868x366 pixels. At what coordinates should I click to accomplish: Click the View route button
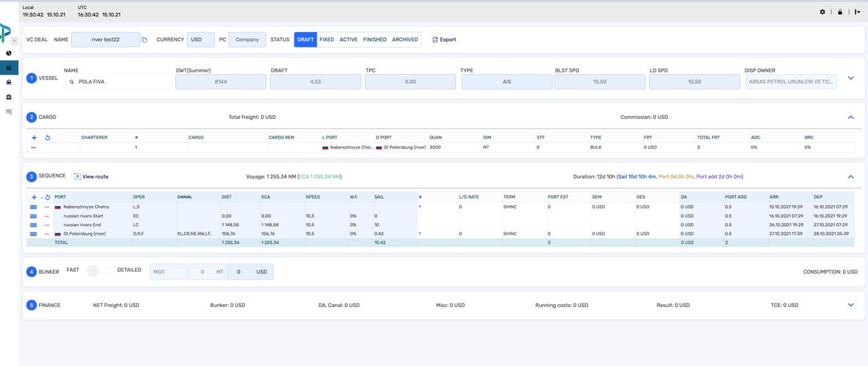click(91, 177)
